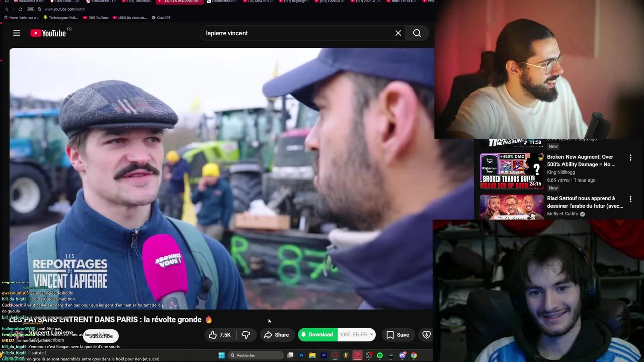
Task: Open the YouTube hamburger guide menu
Action: [17, 33]
